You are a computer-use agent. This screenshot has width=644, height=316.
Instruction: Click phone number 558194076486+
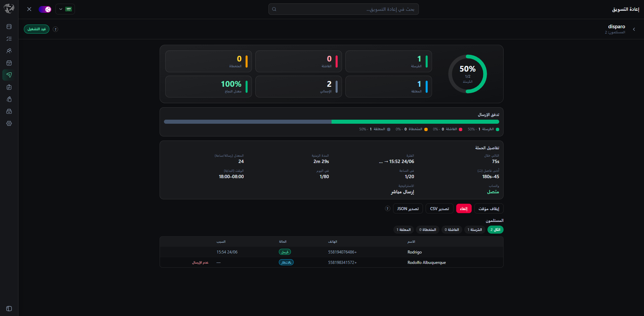(342, 252)
